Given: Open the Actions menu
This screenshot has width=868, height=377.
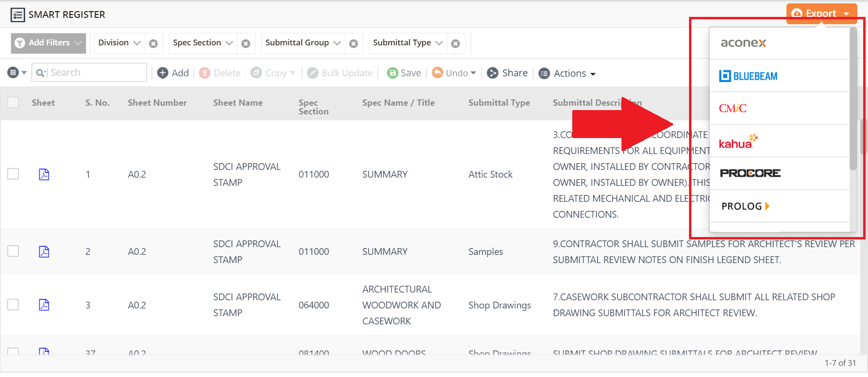Looking at the screenshot, I should [x=567, y=73].
